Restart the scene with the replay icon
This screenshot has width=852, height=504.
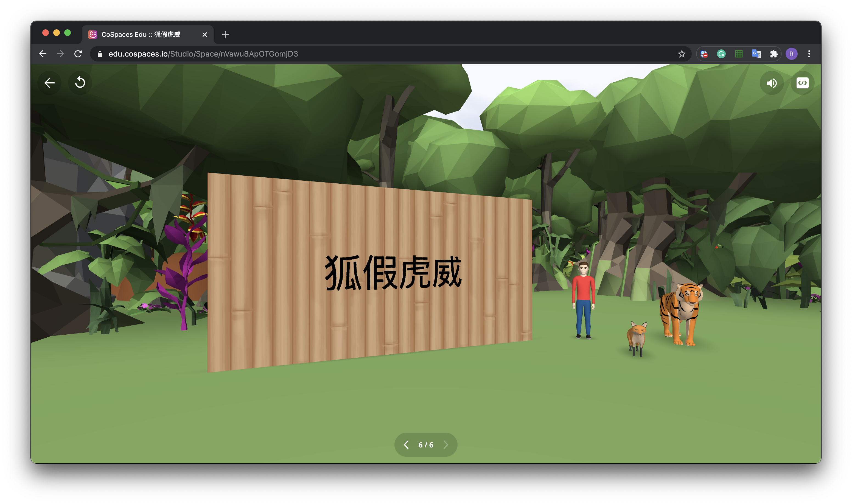80,83
